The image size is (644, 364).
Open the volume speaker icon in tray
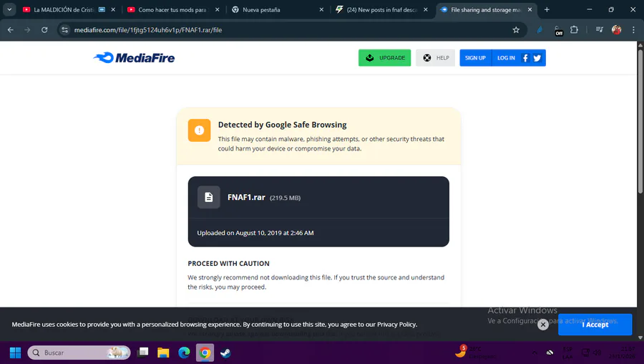[597, 353]
